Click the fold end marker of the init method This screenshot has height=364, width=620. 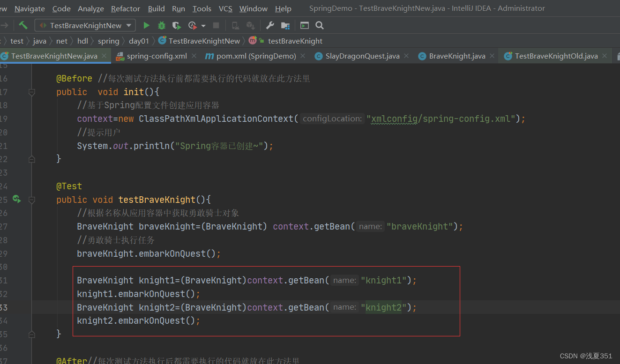click(31, 159)
